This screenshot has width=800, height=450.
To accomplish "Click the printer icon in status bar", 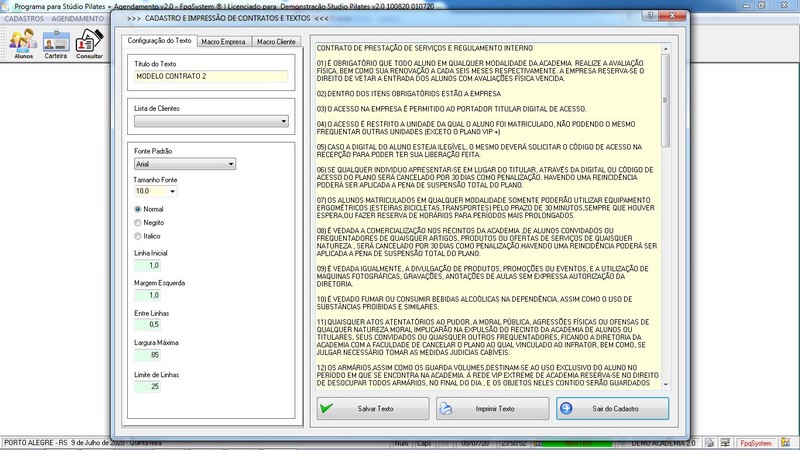I will pos(710,443).
